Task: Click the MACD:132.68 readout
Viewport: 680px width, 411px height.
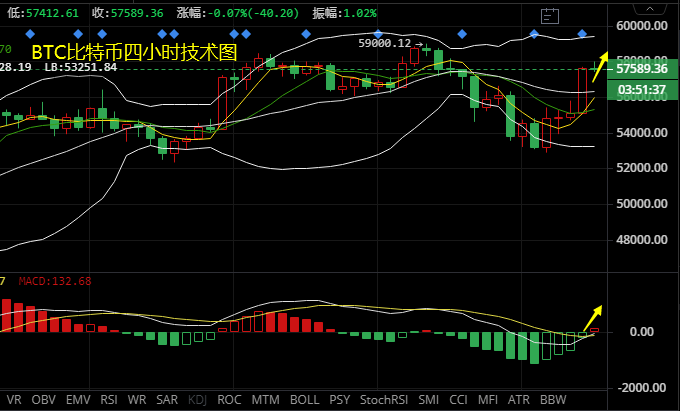Action: click(x=55, y=281)
